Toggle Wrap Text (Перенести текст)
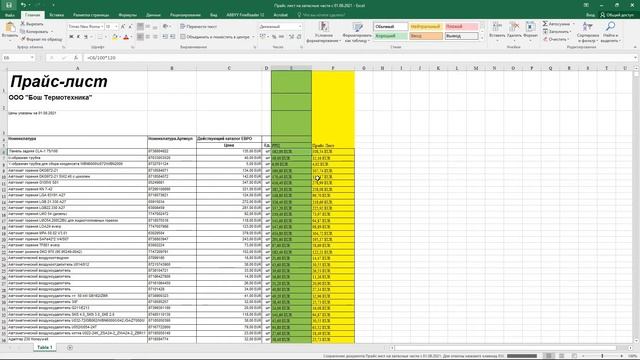The width and height of the screenshot is (640, 360). (x=198, y=27)
